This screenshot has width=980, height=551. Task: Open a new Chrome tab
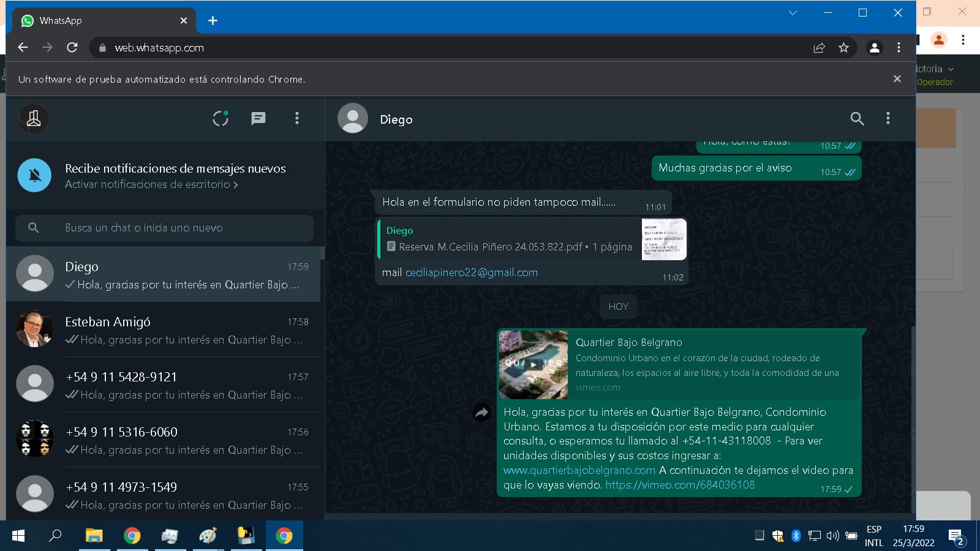click(x=213, y=21)
